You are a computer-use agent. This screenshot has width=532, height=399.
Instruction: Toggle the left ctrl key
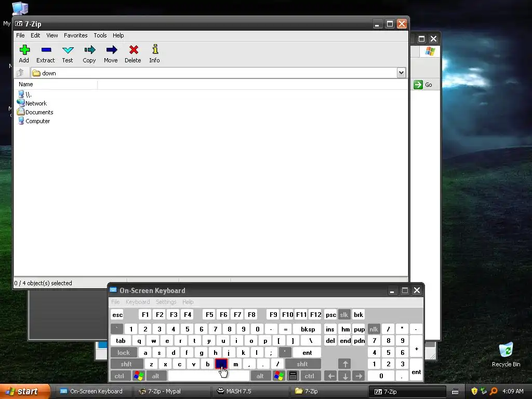[119, 376]
